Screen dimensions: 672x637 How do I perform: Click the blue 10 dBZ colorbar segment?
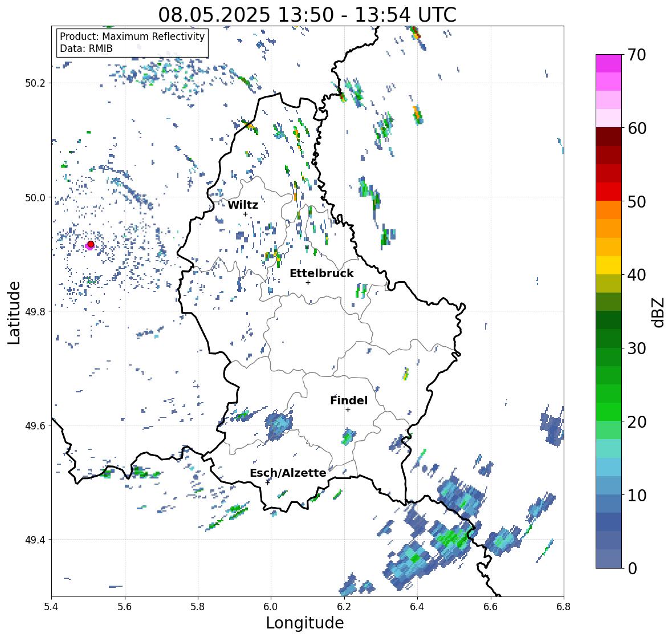click(x=609, y=485)
